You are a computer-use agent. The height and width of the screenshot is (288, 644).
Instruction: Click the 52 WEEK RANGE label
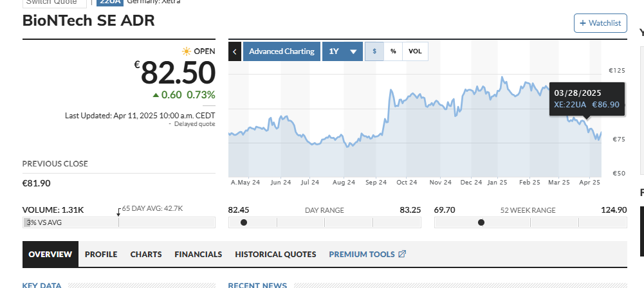pyautogui.click(x=528, y=210)
